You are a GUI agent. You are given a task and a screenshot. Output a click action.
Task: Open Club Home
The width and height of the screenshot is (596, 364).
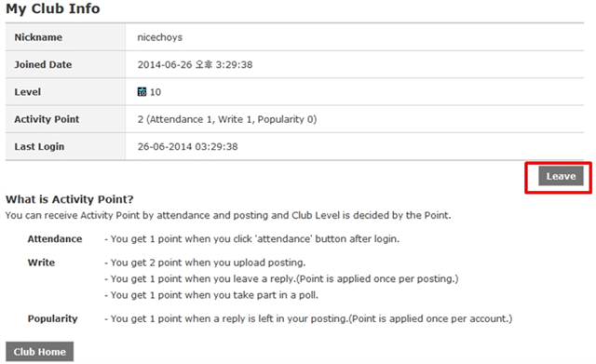(x=39, y=352)
